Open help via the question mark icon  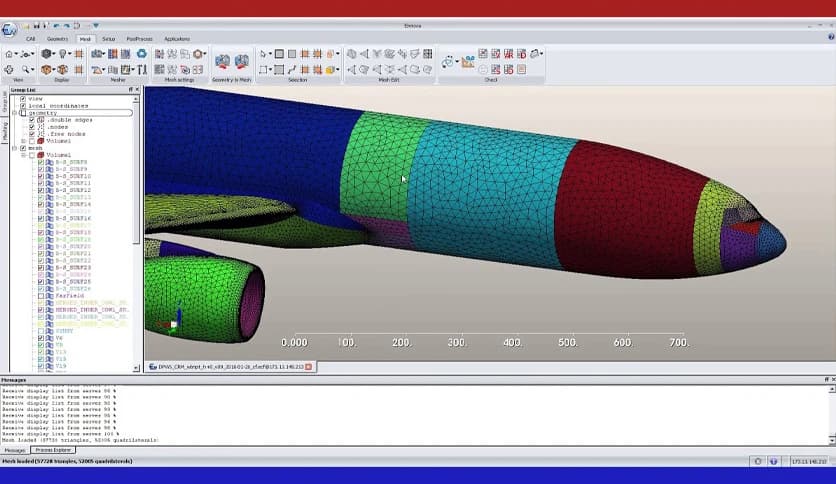click(831, 37)
